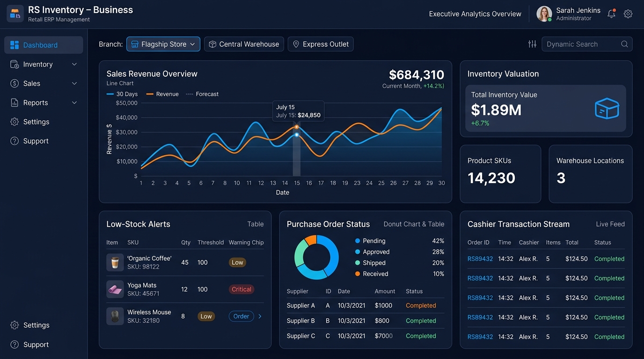Click the magnifier icon in Dynamic Search

(x=624, y=44)
